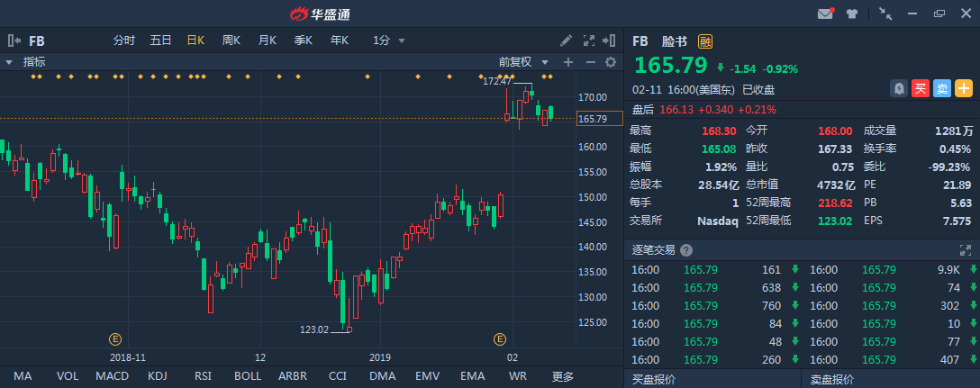
Task: Set a price alert with bell icon
Action: 899,88
